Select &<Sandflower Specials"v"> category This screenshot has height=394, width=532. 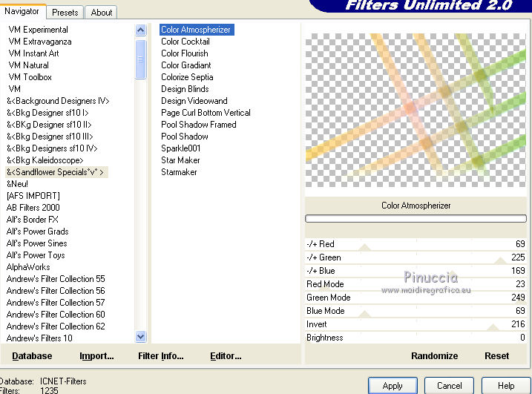point(56,172)
